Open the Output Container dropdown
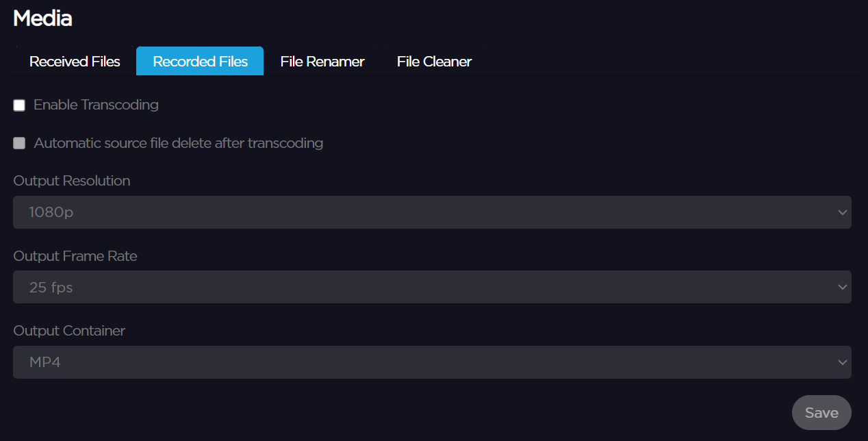 click(431, 362)
